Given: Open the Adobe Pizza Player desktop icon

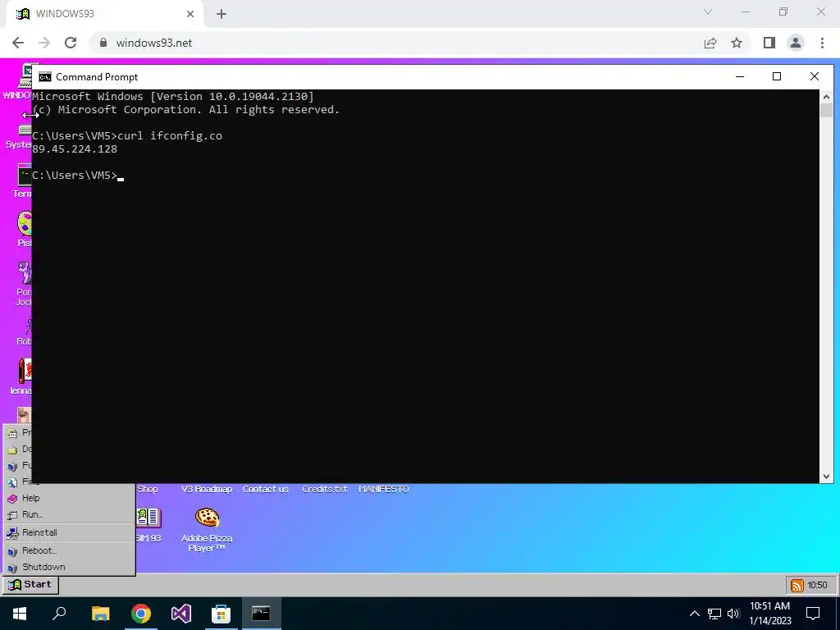Looking at the screenshot, I should pos(207,529).
